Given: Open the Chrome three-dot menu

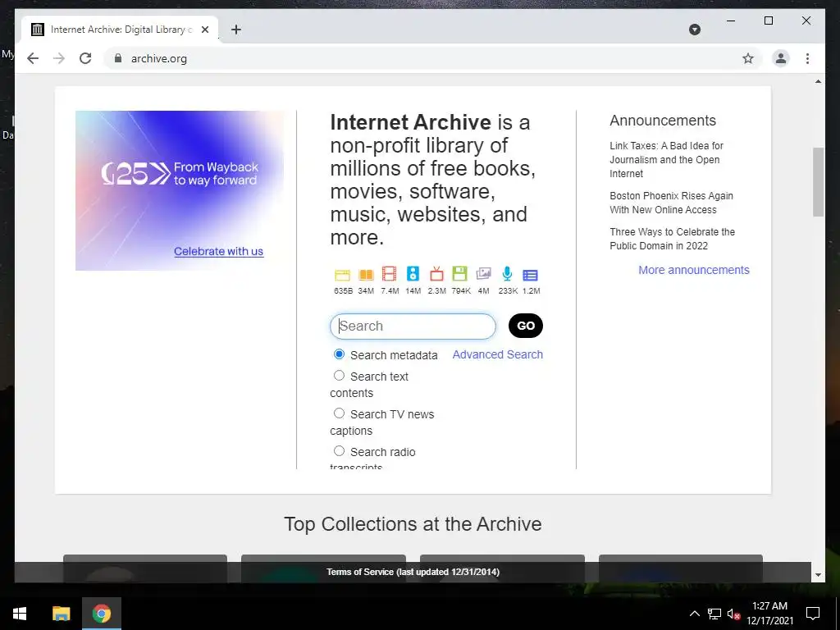Looking at the screenshot, I should (x=807, y=58).
